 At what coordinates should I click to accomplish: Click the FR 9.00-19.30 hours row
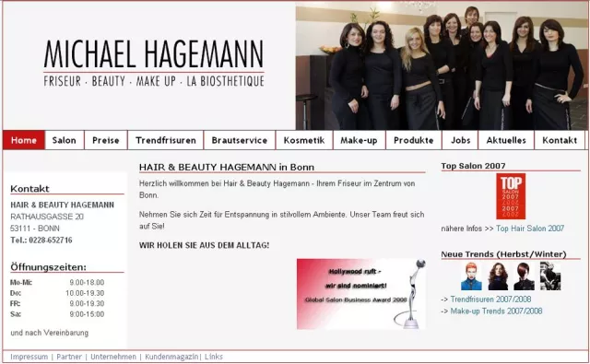pyautogui.click(x=57, y=303)
